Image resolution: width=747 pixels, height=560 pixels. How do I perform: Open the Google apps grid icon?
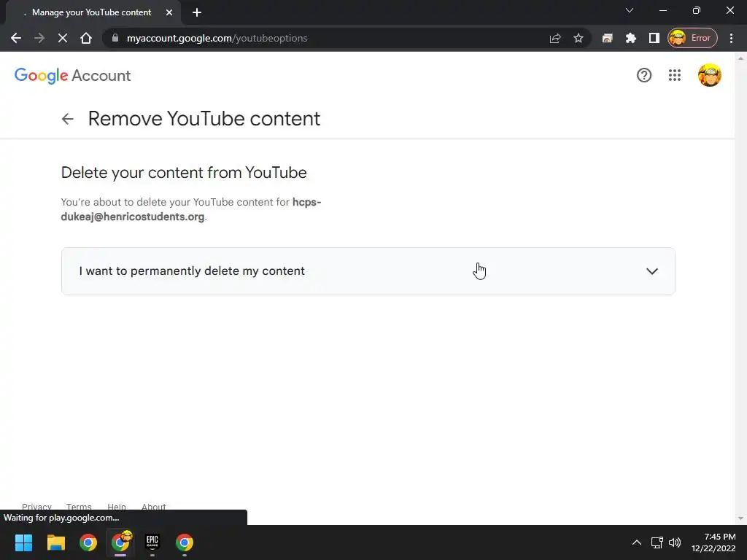(x=675, y=75)
